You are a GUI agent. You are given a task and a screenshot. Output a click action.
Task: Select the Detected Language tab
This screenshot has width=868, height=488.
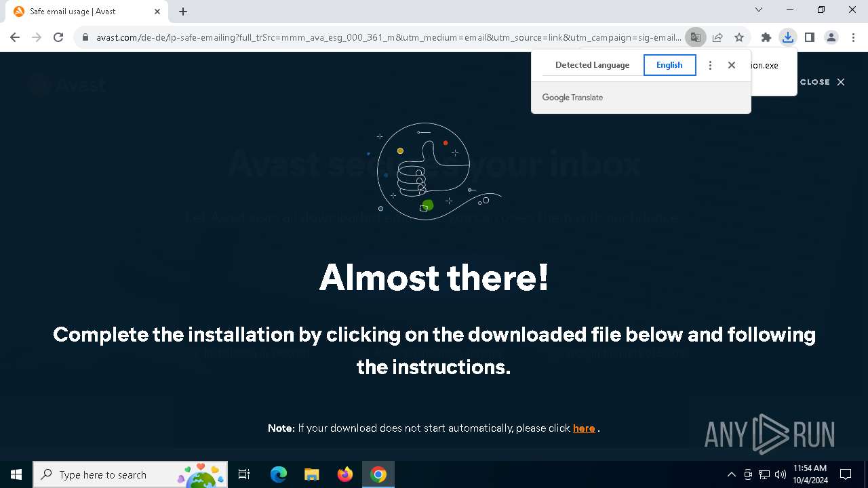point(592,65)
